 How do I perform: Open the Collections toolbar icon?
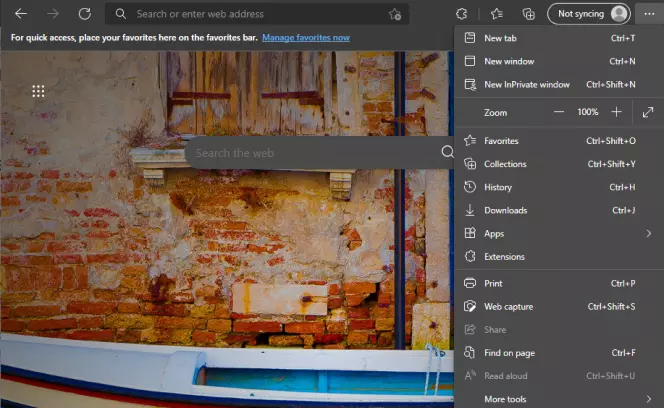click(x=528, y=14)
